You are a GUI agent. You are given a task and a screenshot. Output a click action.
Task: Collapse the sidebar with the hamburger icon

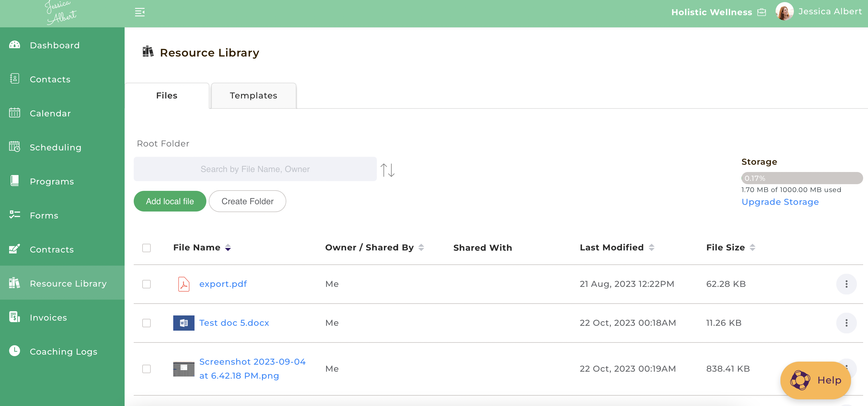tap(140, 12)
